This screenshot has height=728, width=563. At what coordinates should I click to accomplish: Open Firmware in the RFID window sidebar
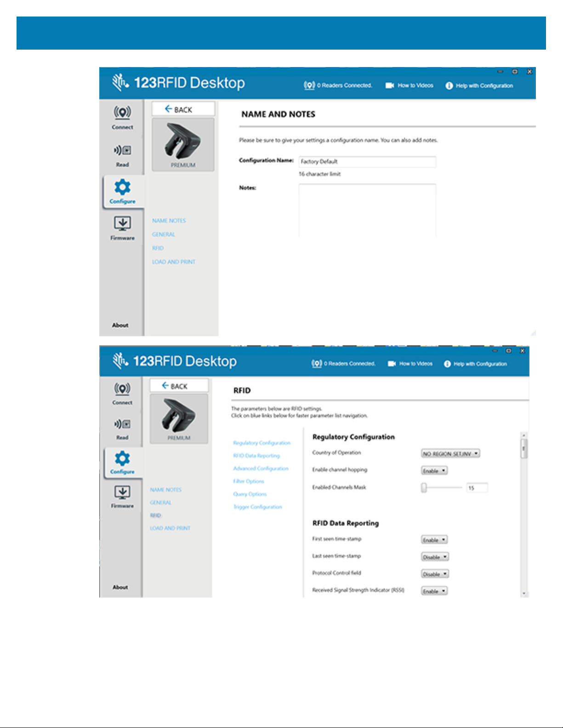coord(122,497)
